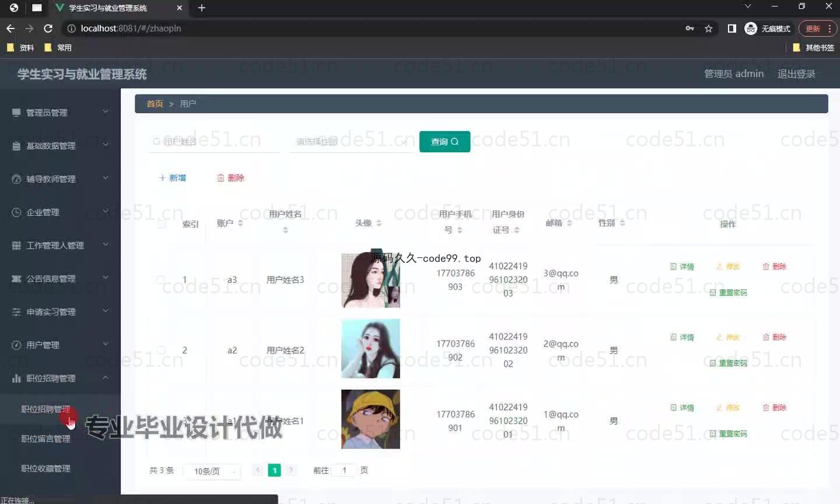Sort table by 头像 column arrows
840x504 pixels.
coord(379,223)
